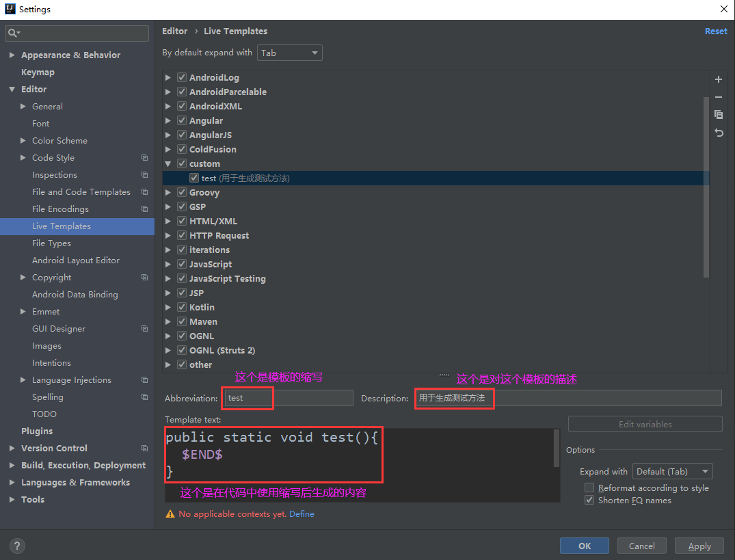Open the Expand with Default (Tab) dropdown
This screenshot has height=560, width=735.
point(672,471)
